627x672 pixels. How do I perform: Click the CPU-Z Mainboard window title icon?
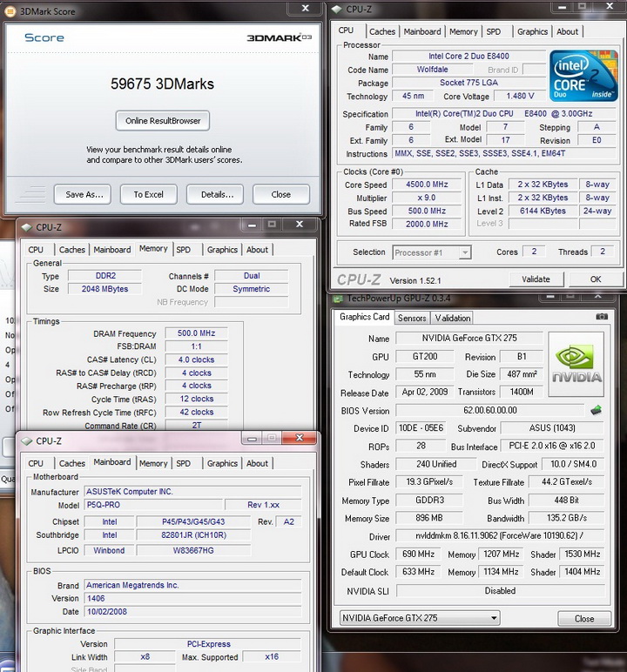click(x=27, y=440)
